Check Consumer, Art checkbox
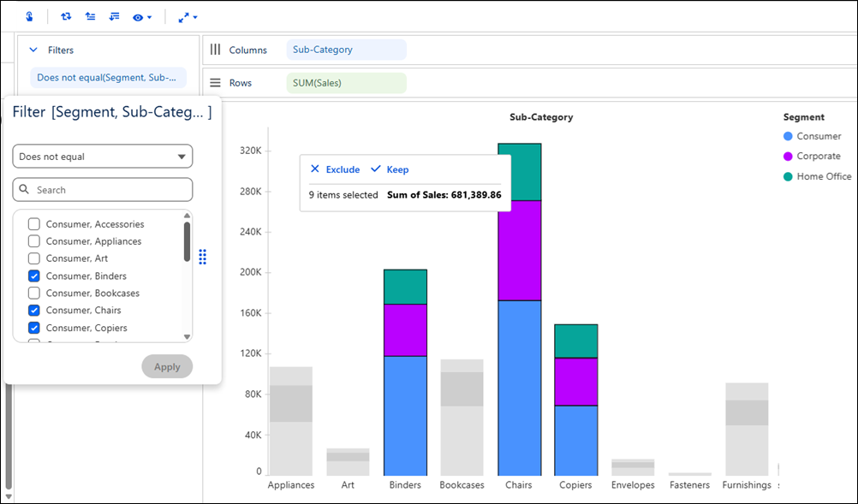Image resolution: width=858 pixels, height=504 pixels. 34,258
